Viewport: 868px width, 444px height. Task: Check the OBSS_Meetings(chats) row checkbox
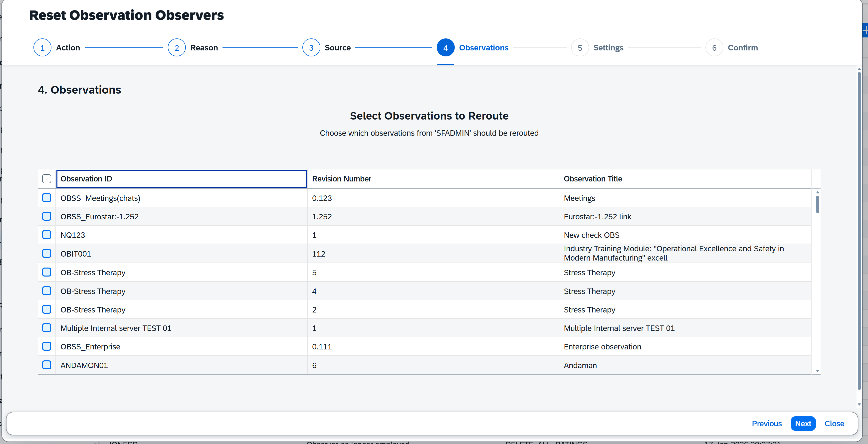pyautogui.click(x=47, y=198)
